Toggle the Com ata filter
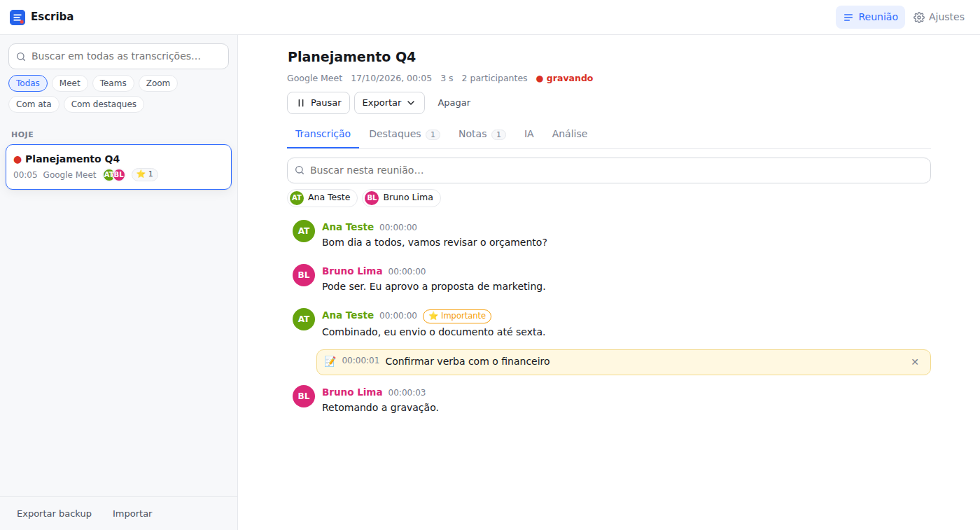 click(x=34, y=104)
